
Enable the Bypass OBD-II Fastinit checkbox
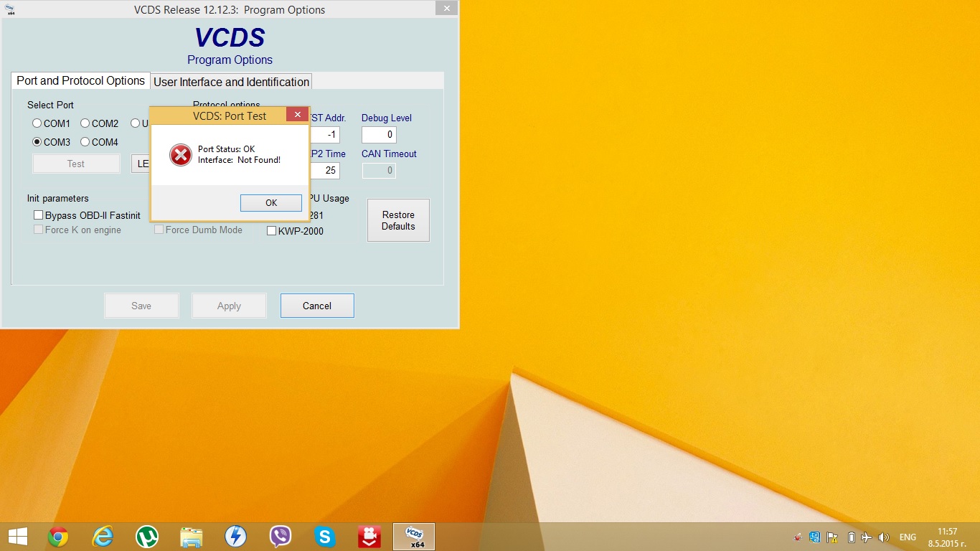pyautogui.click(x=39, y=215)
